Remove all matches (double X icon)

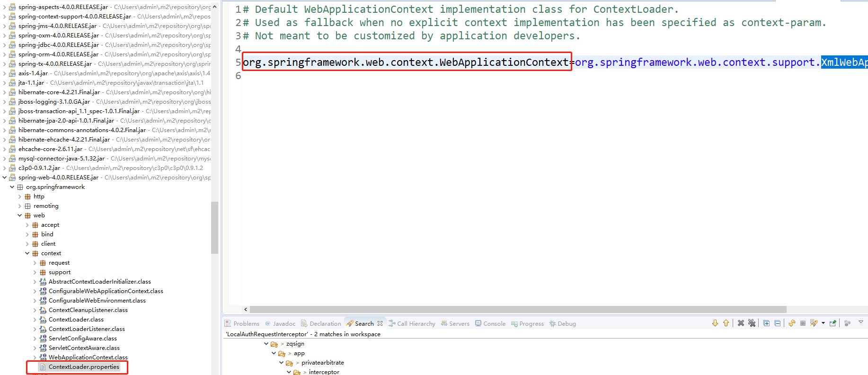click(752, 323)
